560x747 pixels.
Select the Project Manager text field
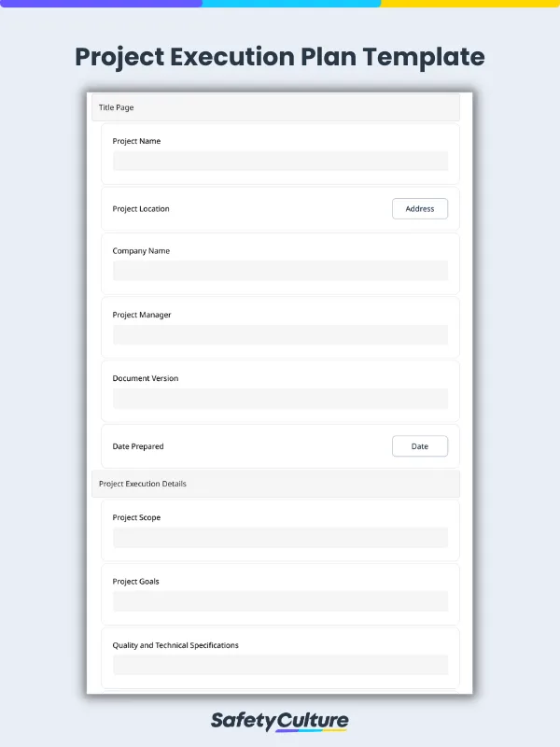[x=280, y=334]
